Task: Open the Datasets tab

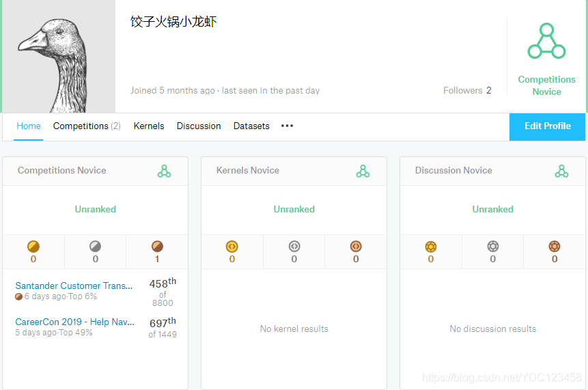Action: (251, 126)
